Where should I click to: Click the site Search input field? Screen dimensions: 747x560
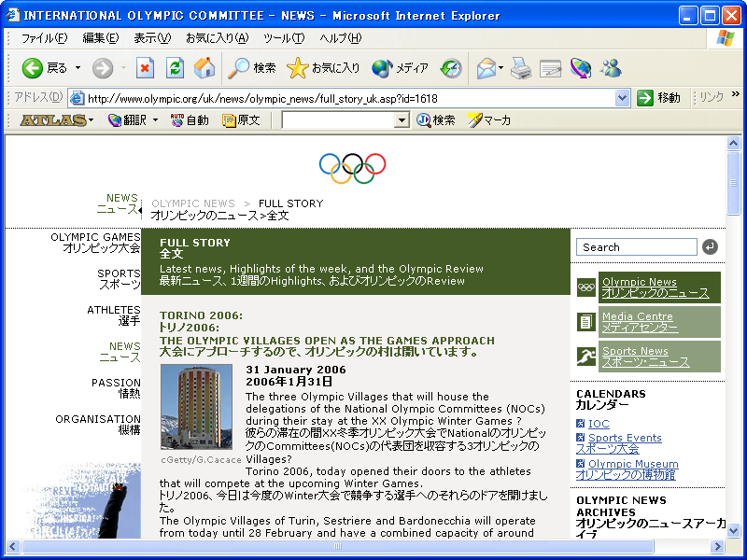point(637,246)
